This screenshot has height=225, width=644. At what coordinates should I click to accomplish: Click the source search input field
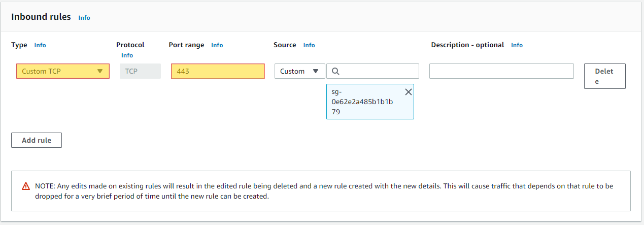click(x=372, y=71)
